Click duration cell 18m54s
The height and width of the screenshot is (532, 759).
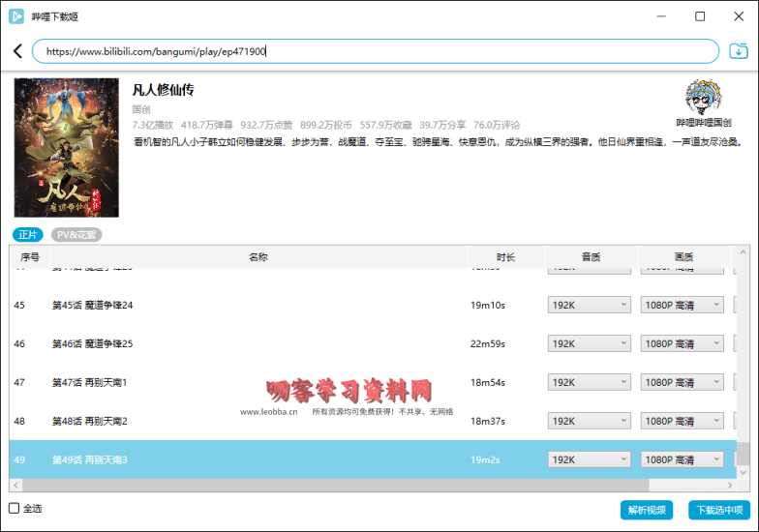coord(488,383)
